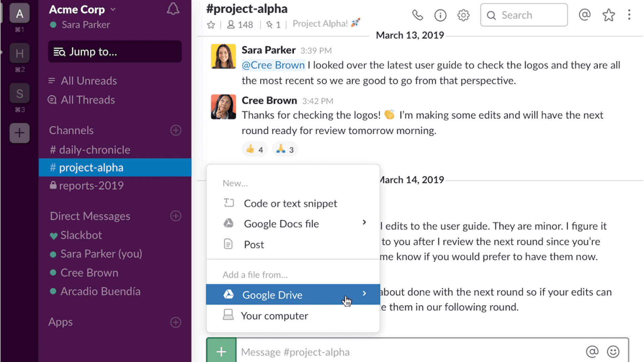Screen dimensions: 644x362
Task: Start a call with phone icon
Action: click(x=418, y=15)
